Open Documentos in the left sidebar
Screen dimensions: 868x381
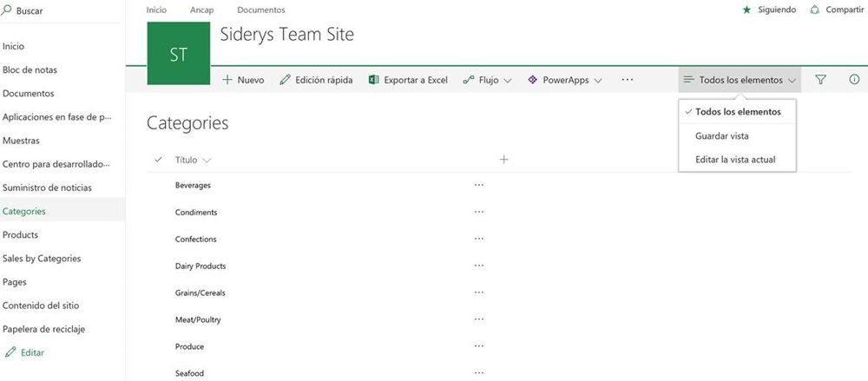pyautogui.click(x=29, y=94)
